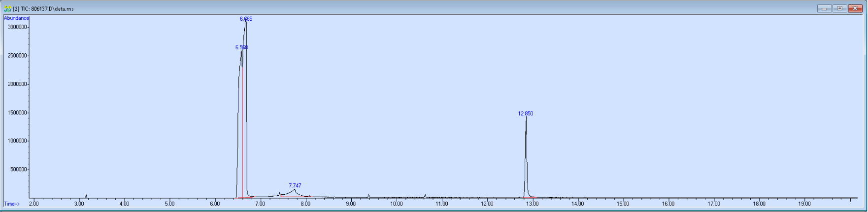Click the TIC window icon in title bar

7,9
